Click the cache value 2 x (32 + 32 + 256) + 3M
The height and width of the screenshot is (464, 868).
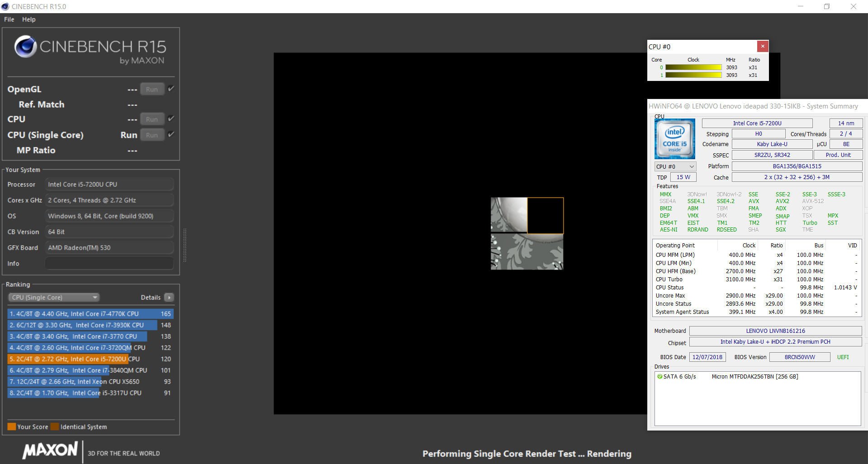click(x=797, y=177)
